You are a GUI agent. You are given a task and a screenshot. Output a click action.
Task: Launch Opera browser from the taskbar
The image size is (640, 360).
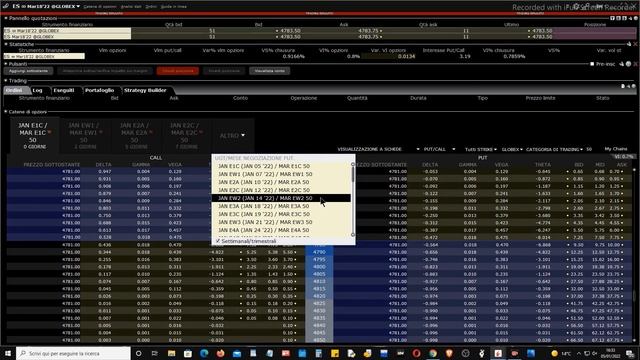[x=416, y=353]
